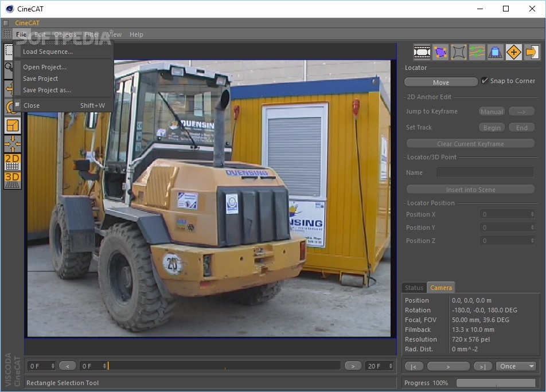Click the Set Track End button
Image resolution: width=546 pixels, height=392 pixels.
521,128
